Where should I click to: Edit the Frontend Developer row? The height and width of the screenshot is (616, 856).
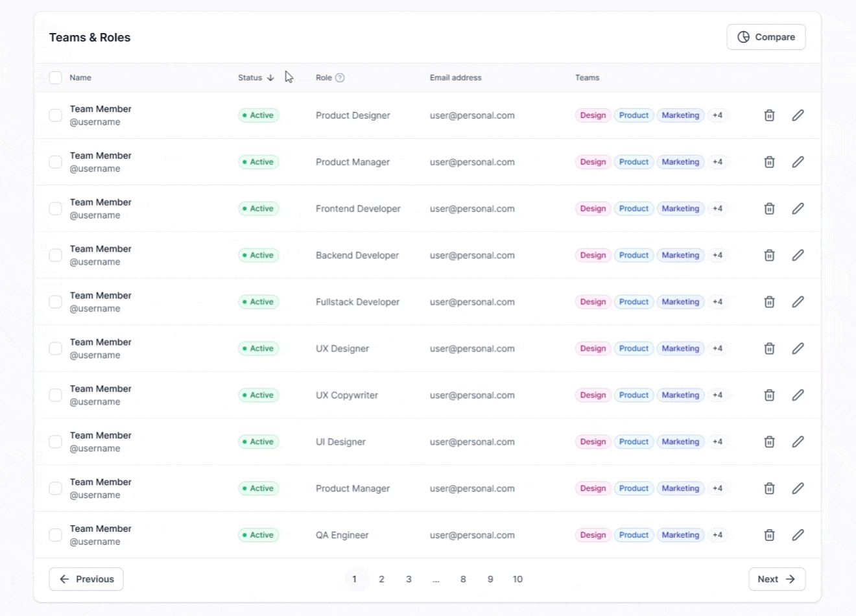[798, 209]
